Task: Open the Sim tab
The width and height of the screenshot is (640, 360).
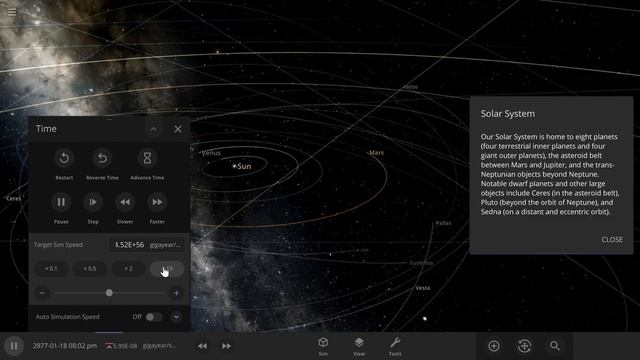Action: click(x=323, y=346)
